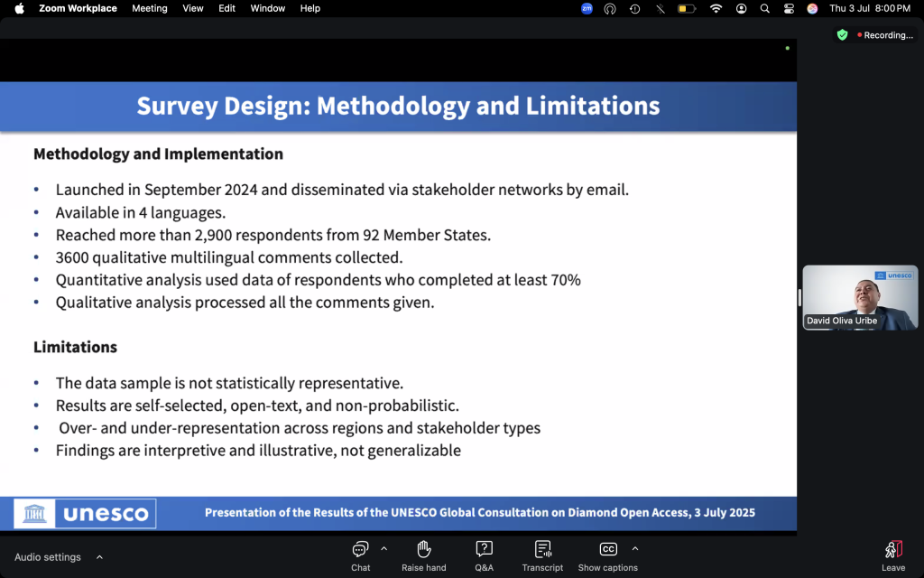
Task: Open the Chat panel
Action: pos(360,555)
